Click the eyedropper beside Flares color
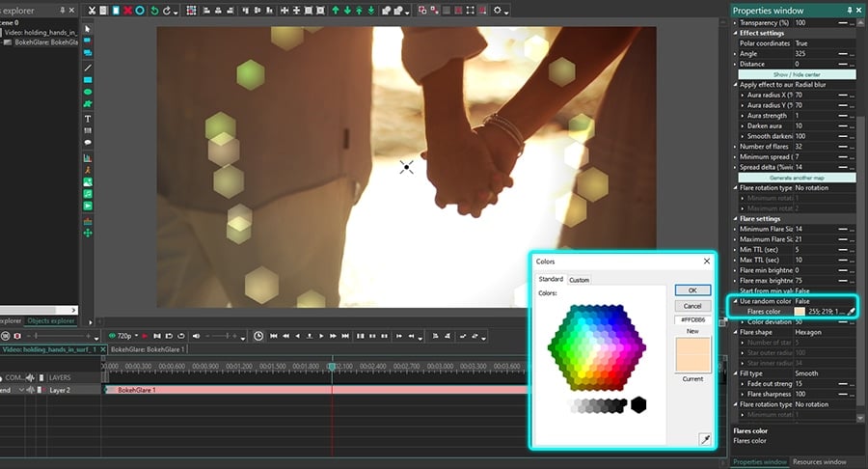Image resolution: width=868 pixels, height=469 pixels. [851, 312]
